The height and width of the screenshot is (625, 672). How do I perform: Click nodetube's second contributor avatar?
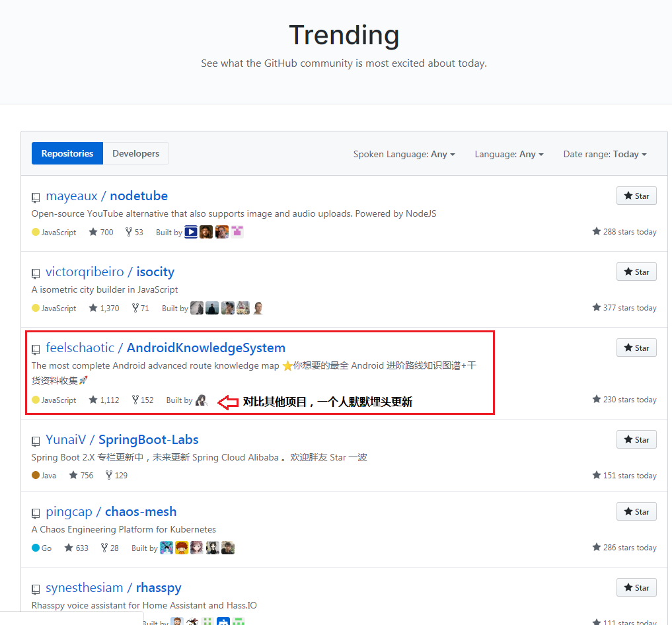pyautogui.click(x=206, y=232)
